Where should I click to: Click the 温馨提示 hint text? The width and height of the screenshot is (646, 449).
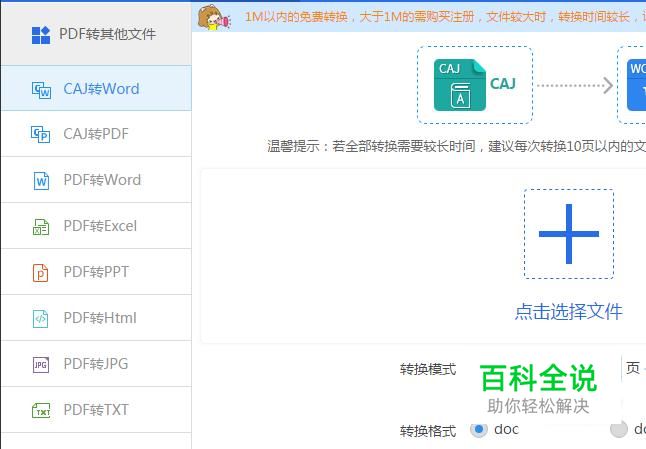456,146
